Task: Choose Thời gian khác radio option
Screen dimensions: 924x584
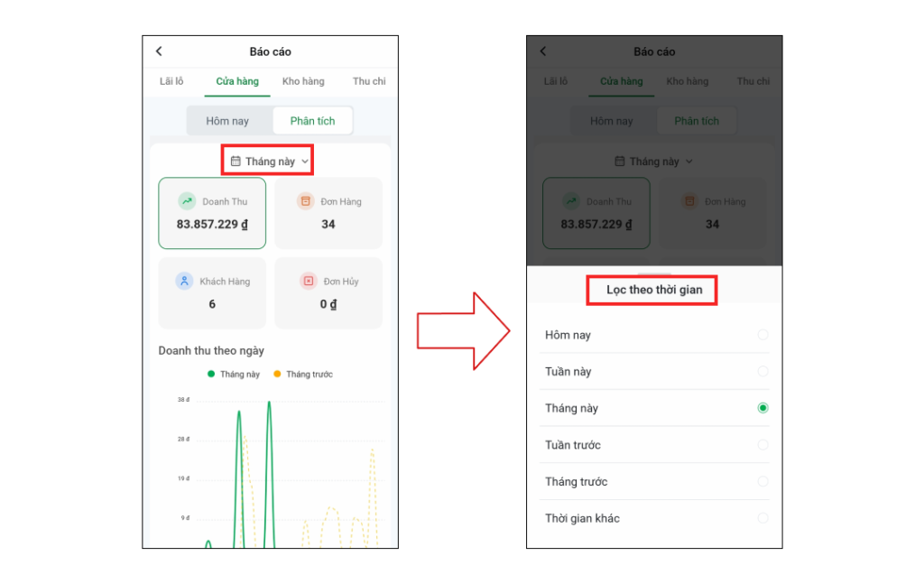Action: (x=762, y=518)
